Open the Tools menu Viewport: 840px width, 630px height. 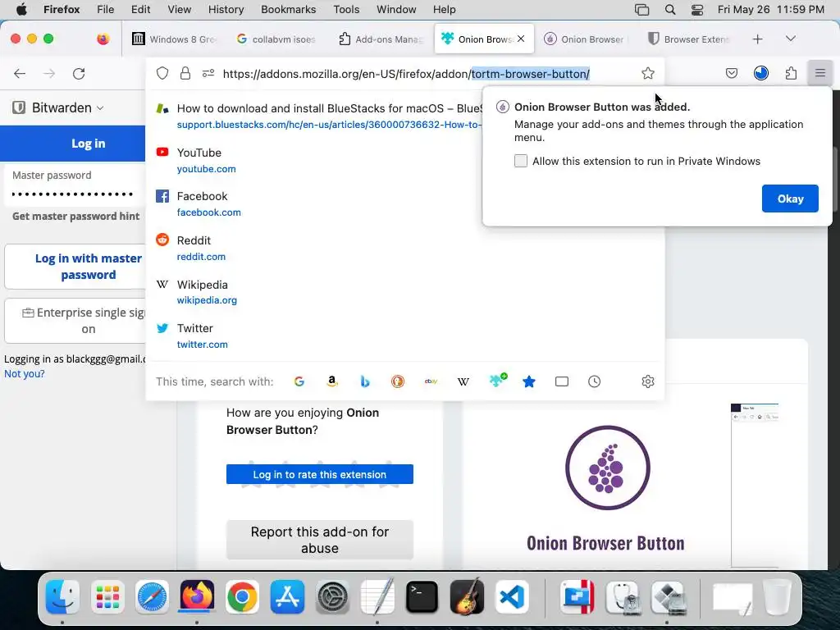pos(346,10)
